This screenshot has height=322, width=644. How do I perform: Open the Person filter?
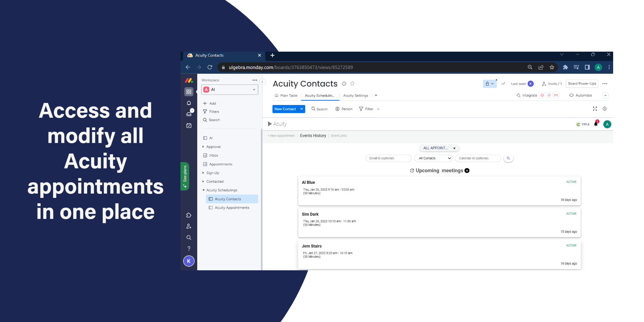pos(344,109)
